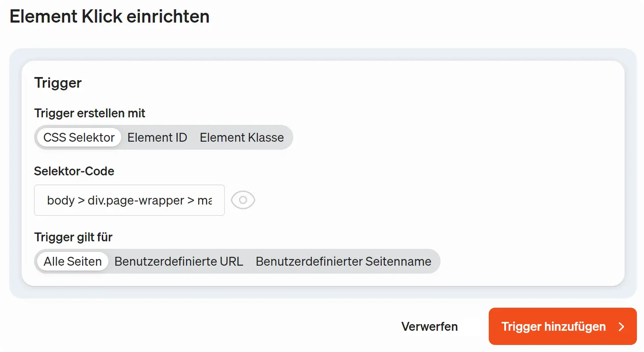This screenshot has width=644, height=352.
Task: Click the Trigger gilt für label
Action: click(73, 237)
